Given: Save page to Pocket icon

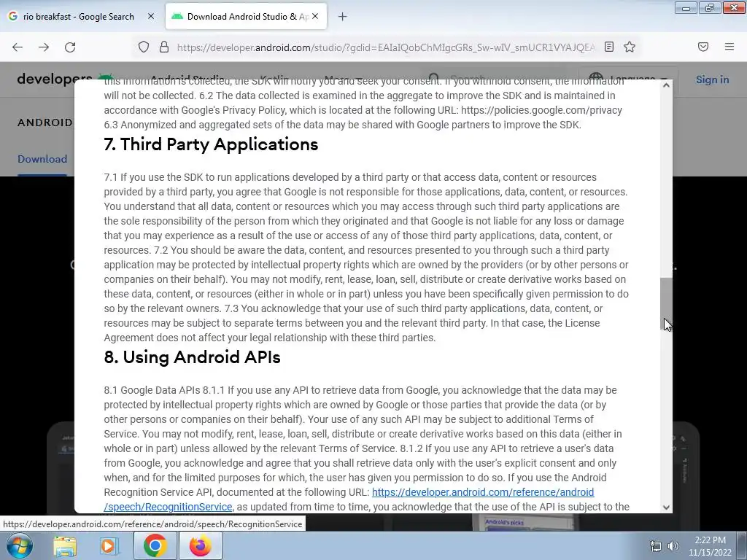Looking at the screenshot, I should (x=703, y=47).
